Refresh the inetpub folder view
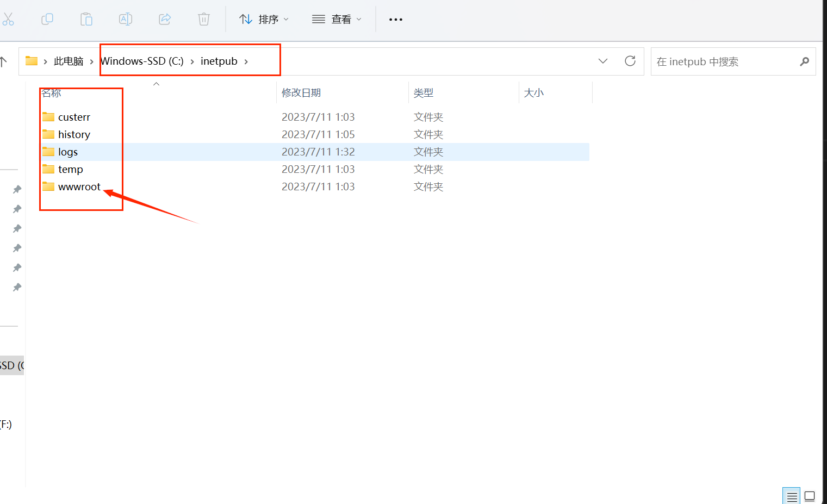 [x=630, y=61]
